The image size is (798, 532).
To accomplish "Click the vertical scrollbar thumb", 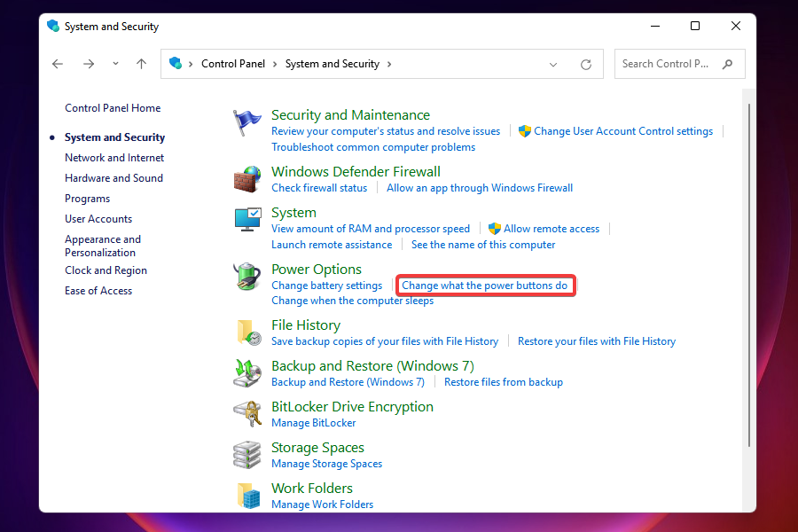I will click(748, 276).
